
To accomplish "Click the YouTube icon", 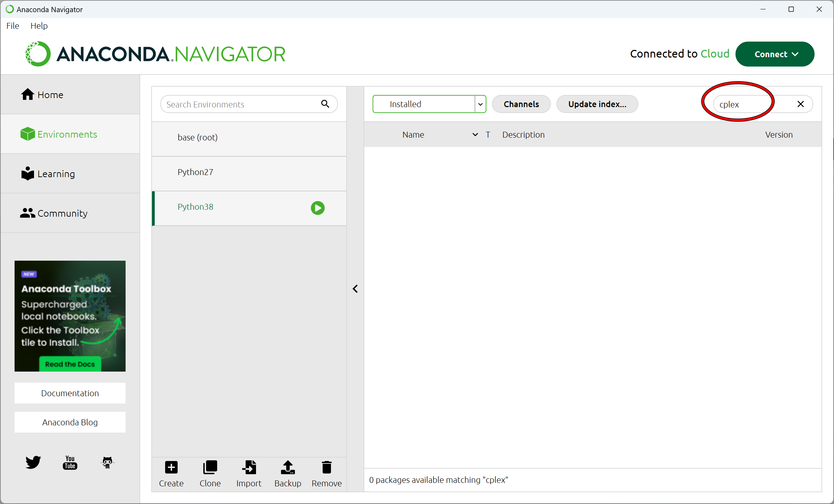I will coord(70,462).
